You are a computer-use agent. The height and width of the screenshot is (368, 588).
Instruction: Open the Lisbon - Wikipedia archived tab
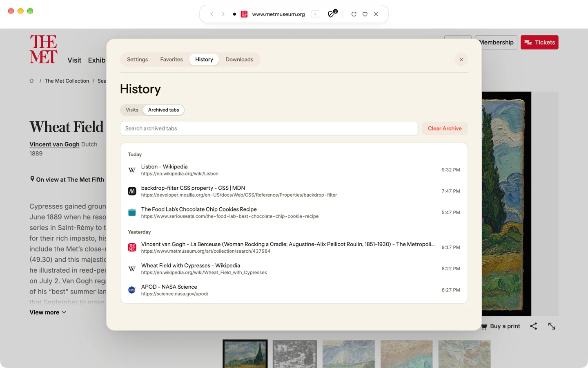[294, 170]
